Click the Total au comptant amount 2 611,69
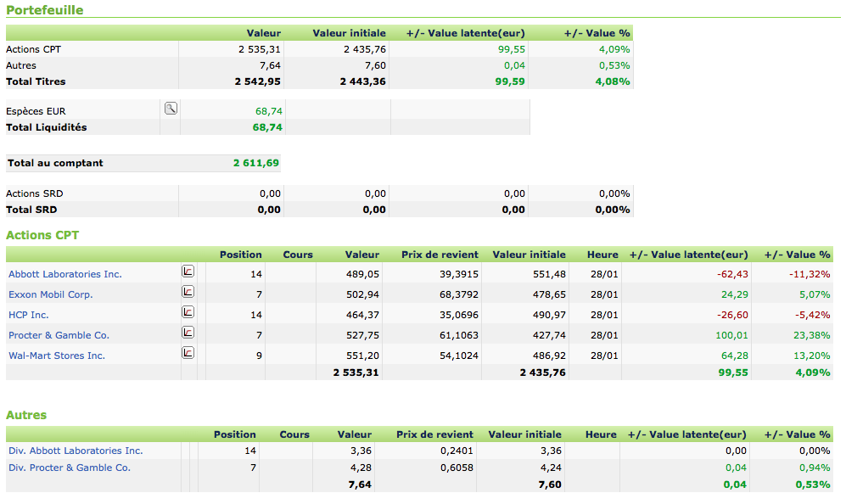 tap(256, 163)
